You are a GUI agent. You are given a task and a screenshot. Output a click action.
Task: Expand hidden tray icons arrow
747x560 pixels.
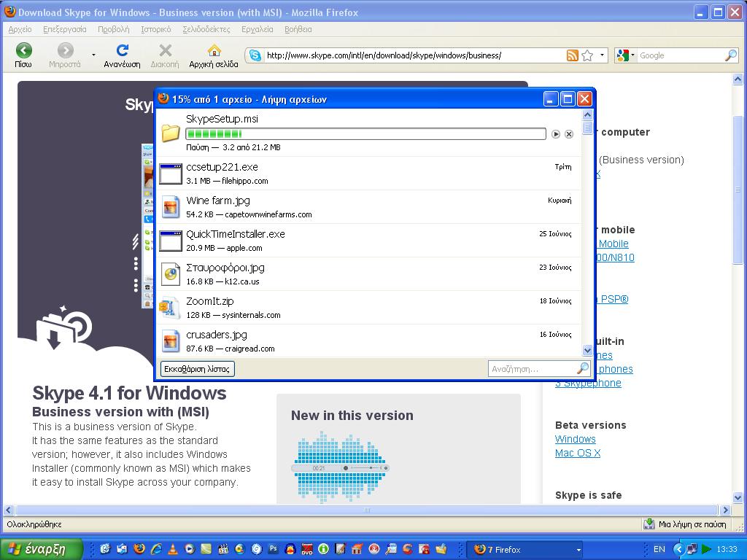click(x=678, y=549)
